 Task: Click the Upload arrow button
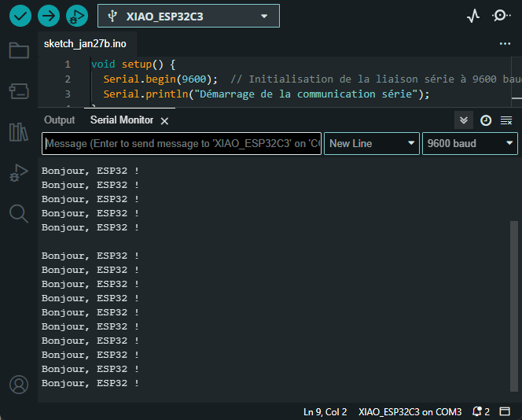click(x=49, y=16)
